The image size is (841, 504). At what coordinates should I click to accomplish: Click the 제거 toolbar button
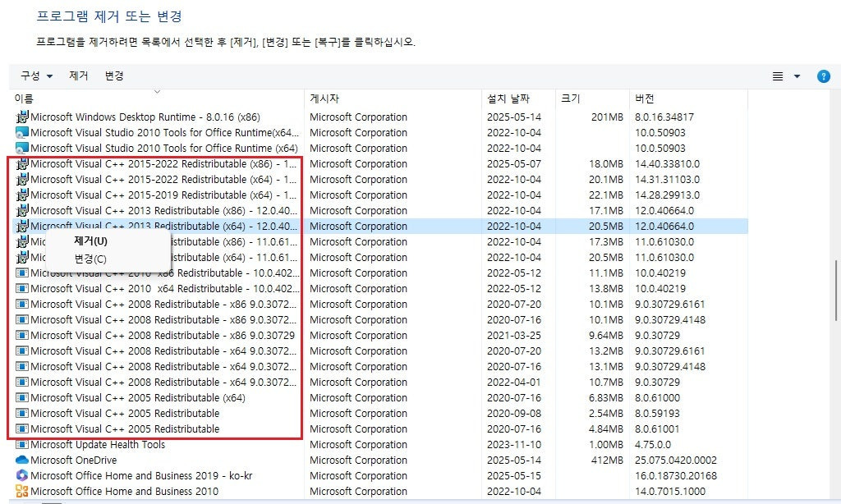click(78, 76)
